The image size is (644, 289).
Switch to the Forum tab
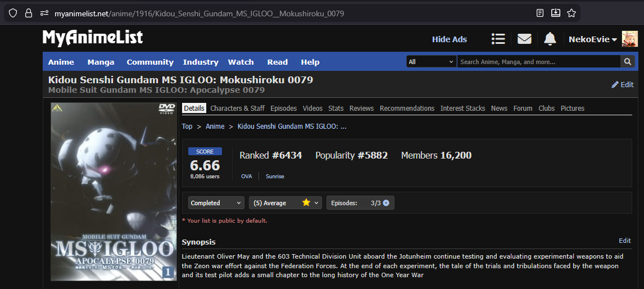coord(523,108)
